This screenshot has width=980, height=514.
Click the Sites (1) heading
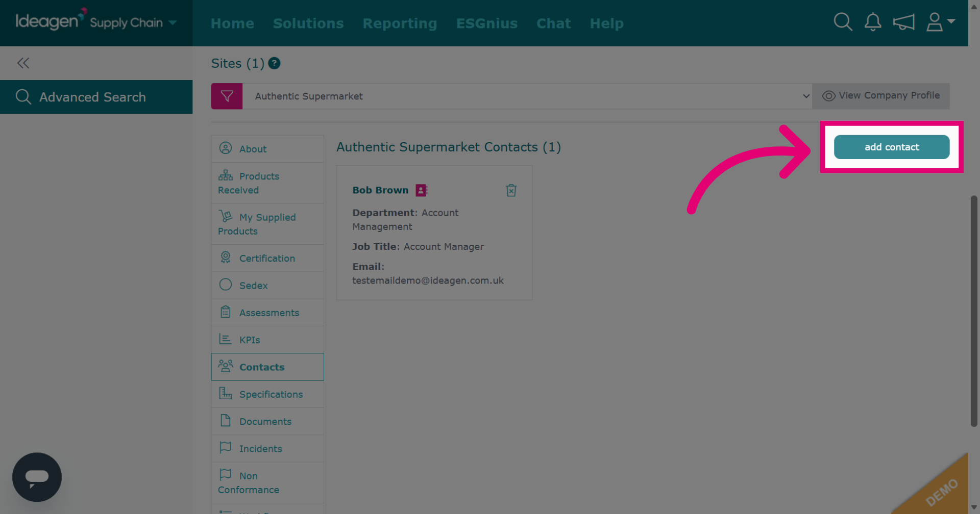[238, 63]
